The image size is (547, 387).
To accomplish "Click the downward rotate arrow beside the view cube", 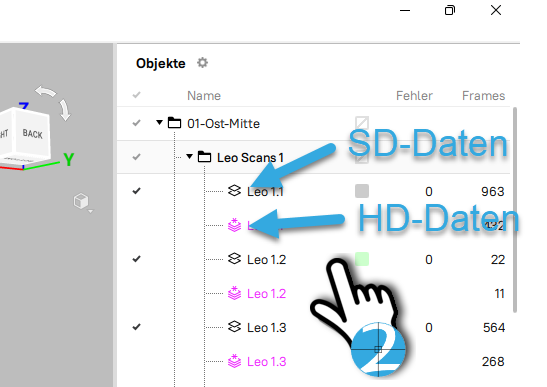I will (x=65, y=110).
